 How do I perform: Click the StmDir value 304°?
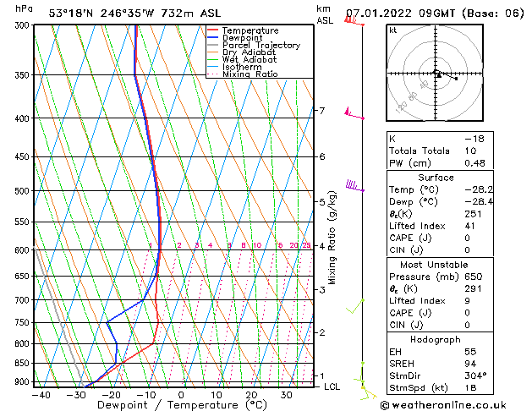tap(475, 375)
